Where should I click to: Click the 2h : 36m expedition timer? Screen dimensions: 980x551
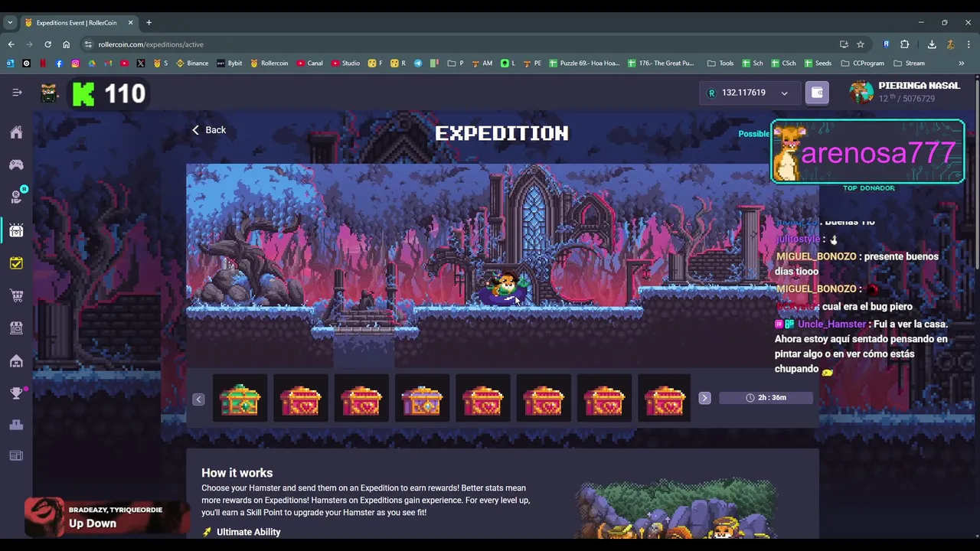click(766, 398)
